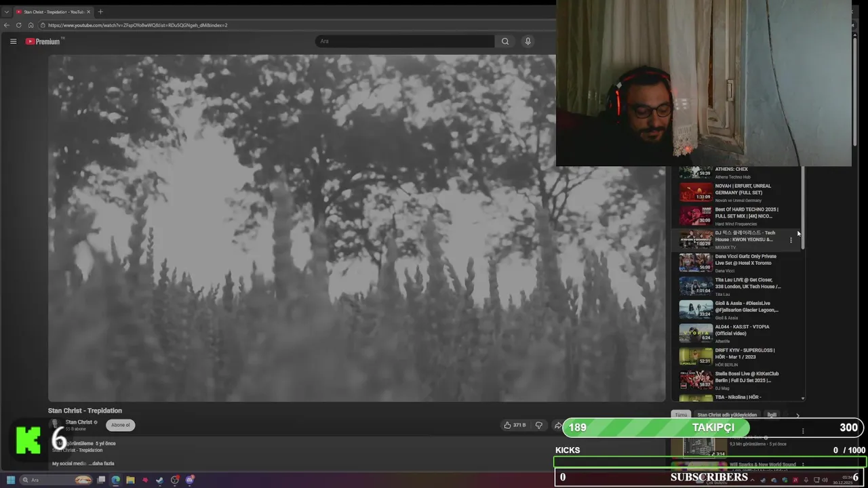868x488 pixels.
Task: Play 'Gioli & Assia - #DiesisLive' video
Action: (746, 306)
